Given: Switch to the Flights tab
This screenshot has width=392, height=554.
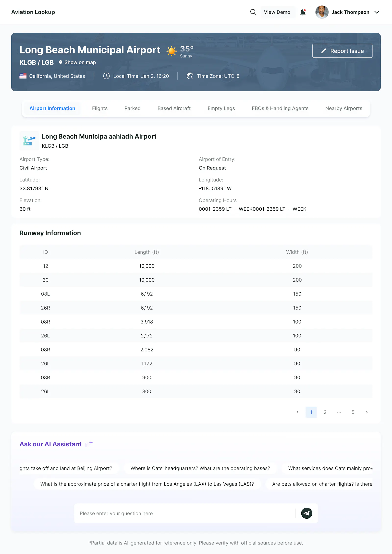Looking at the screenshot, I should coord(100,108).
